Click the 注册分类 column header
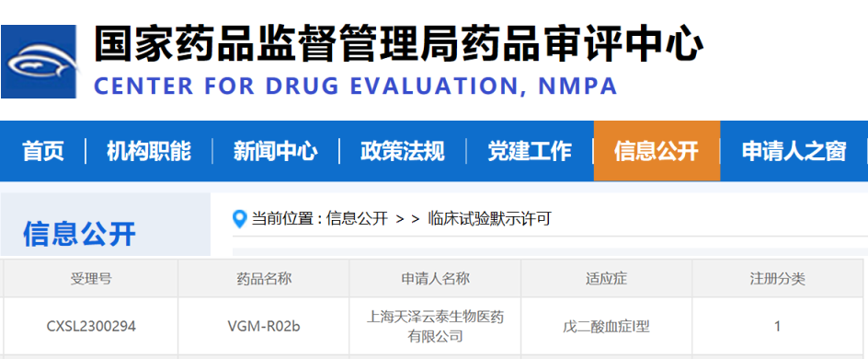Viewport: 868px width, 359px height. pos(777,279)
